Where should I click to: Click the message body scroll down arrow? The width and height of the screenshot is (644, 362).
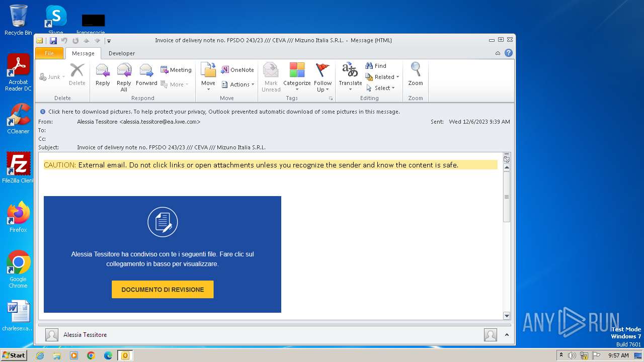pyautogui.click(x=507, y=316)
